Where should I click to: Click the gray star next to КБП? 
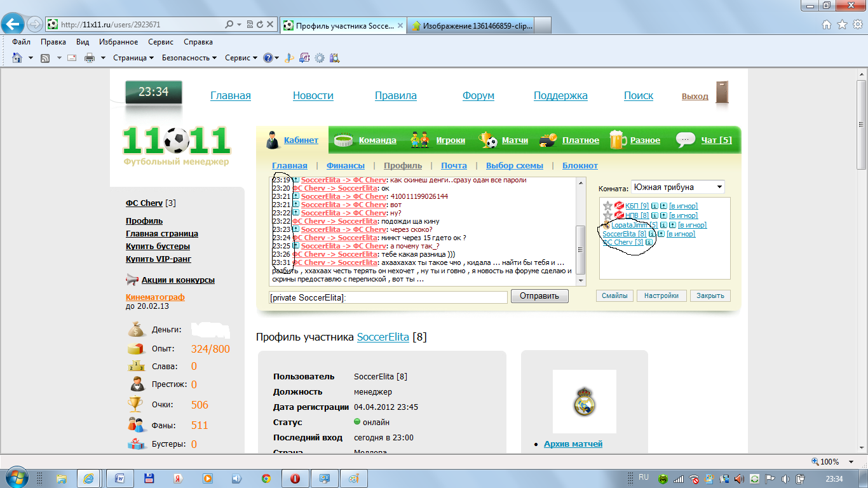pyautogui.click(x=607, y=206)
